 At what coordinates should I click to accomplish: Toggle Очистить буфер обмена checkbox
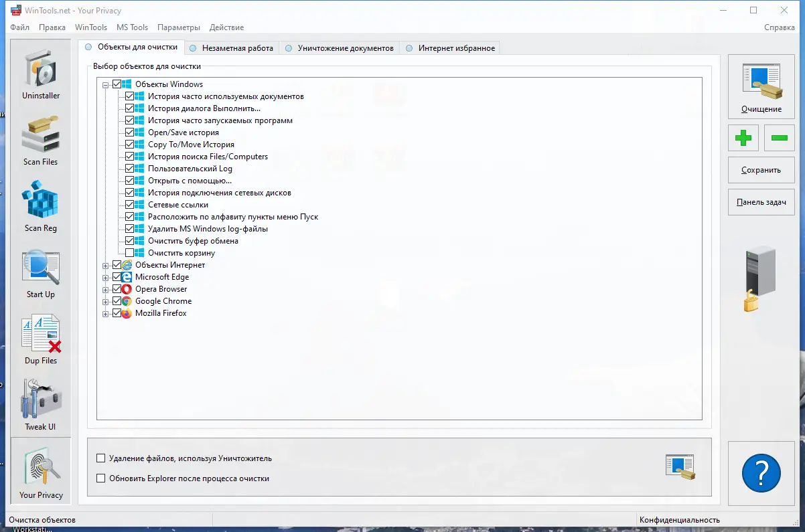click(130, 241)
